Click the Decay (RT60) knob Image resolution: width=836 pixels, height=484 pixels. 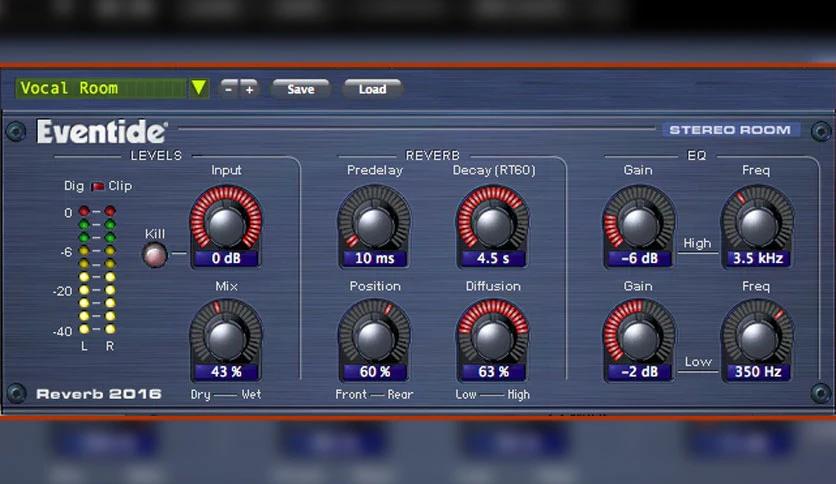click(x=493, y=225)
